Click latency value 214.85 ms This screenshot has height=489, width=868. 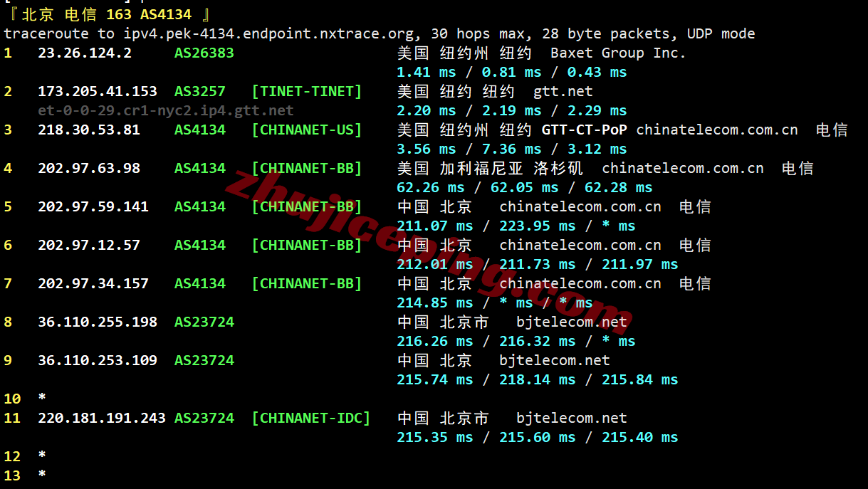pyautogui.click(x=435, y=303)
